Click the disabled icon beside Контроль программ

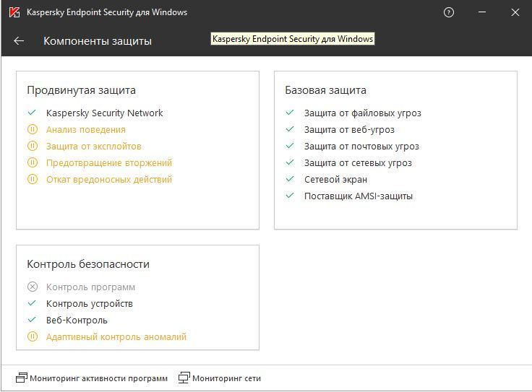point(32,287)
